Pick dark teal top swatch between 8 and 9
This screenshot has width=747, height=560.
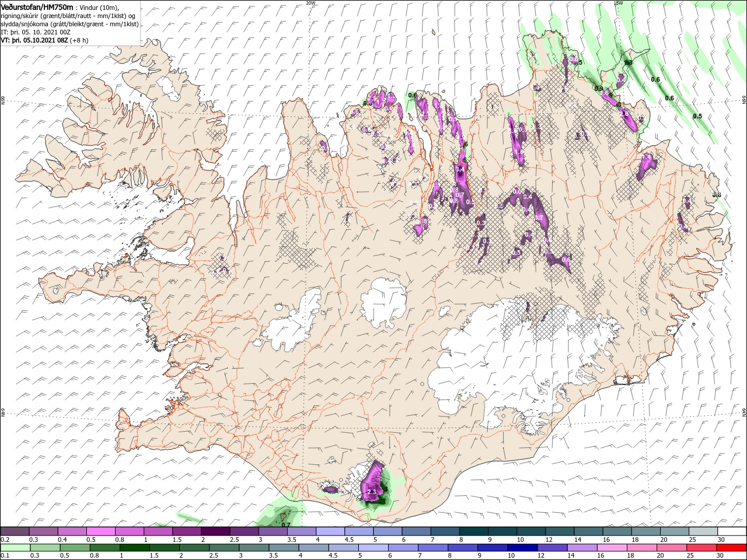pyautogui.click(x=473, y=531)
